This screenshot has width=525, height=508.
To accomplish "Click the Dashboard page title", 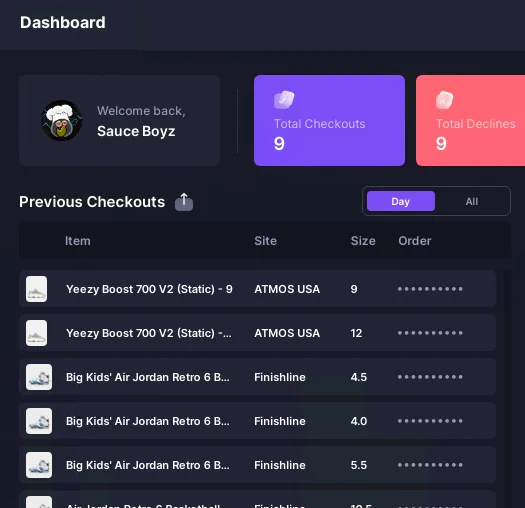I will 63,22.
